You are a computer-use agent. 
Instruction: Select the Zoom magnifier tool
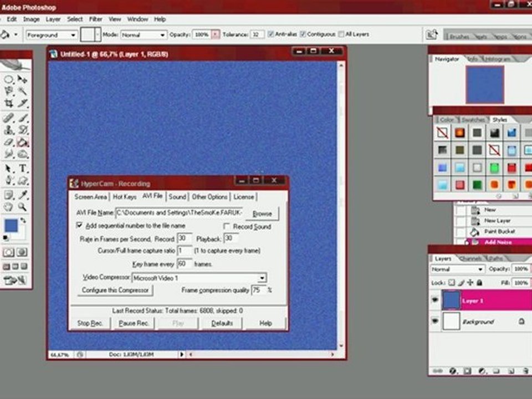click(22, 207)
